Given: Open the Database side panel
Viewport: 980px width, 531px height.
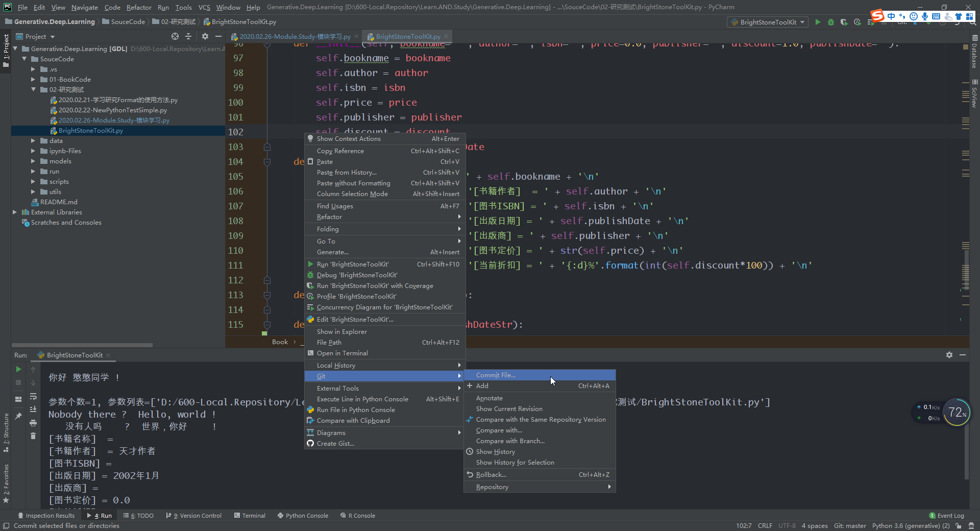Looking at the screenshot, I should click(974, 52).
